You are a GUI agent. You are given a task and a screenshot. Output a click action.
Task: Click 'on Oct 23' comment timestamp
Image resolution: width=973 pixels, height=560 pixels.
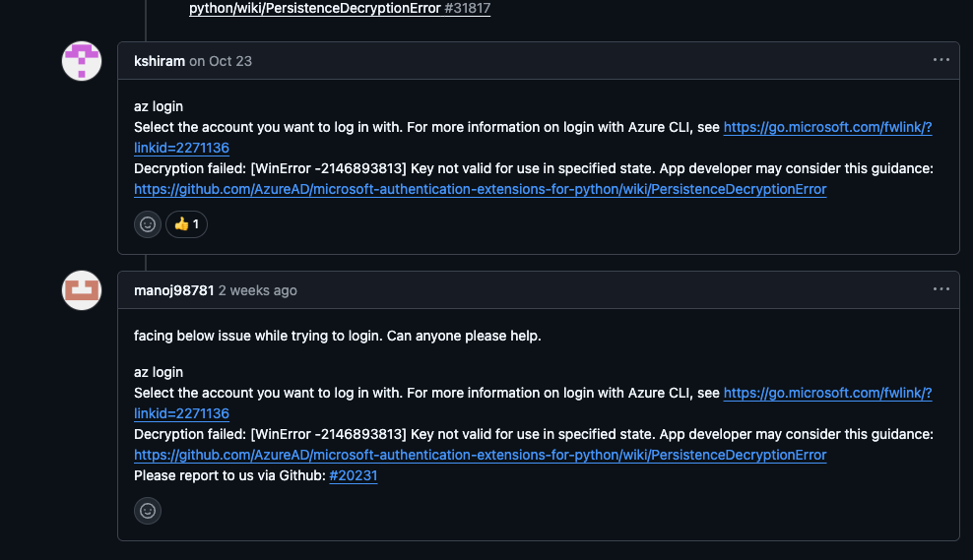point(221,61)
